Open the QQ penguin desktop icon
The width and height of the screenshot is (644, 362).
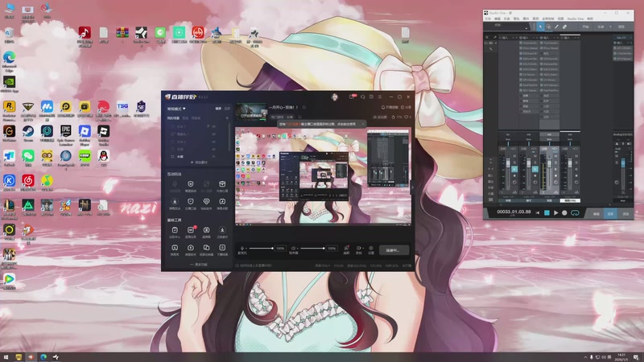point(104,156)
